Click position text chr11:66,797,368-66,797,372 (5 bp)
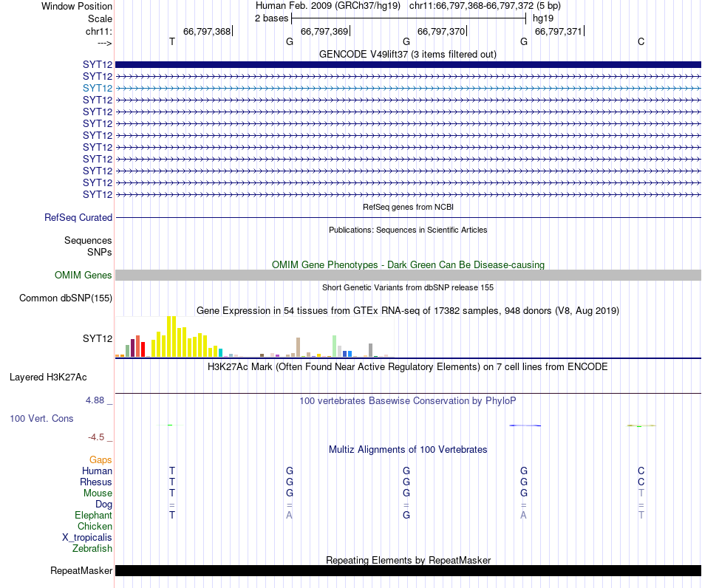The height and width of the screenshot is (588, 702). tap(485, 6)
